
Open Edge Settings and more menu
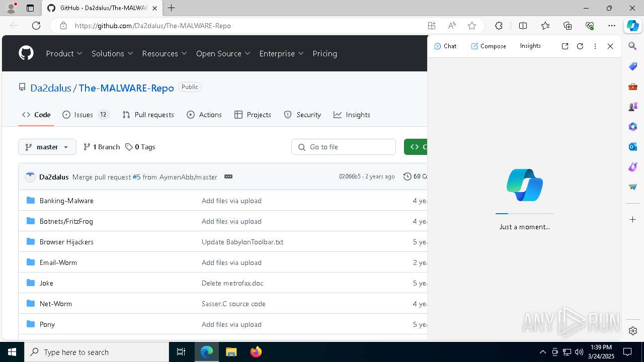pos(612,26)
